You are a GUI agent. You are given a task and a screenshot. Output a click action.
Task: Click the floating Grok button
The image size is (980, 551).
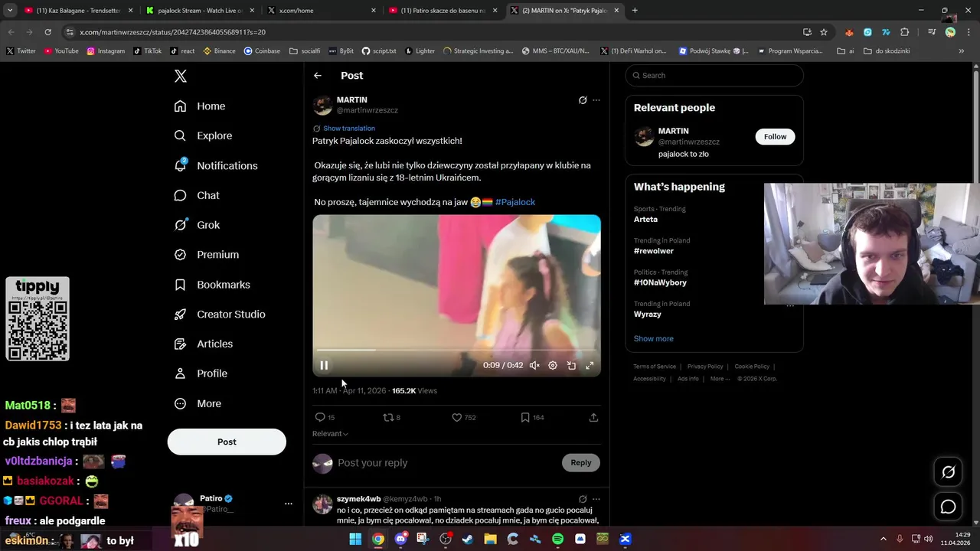click(948, 472)
